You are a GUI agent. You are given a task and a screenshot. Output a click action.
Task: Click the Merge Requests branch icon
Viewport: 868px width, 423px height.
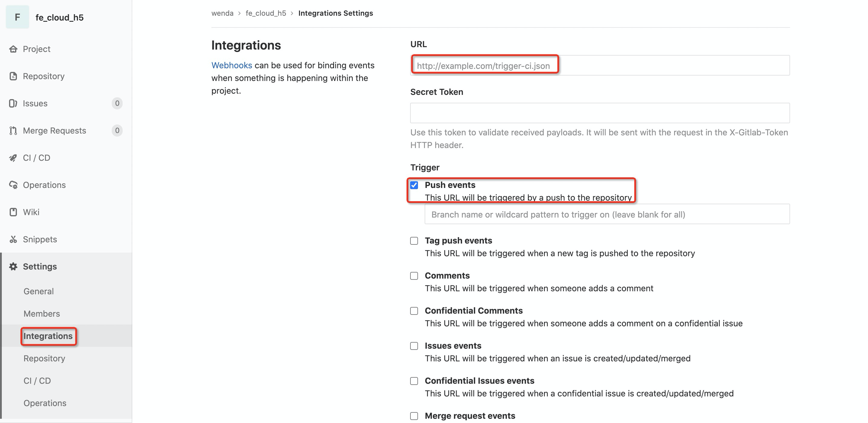point(13,131)
